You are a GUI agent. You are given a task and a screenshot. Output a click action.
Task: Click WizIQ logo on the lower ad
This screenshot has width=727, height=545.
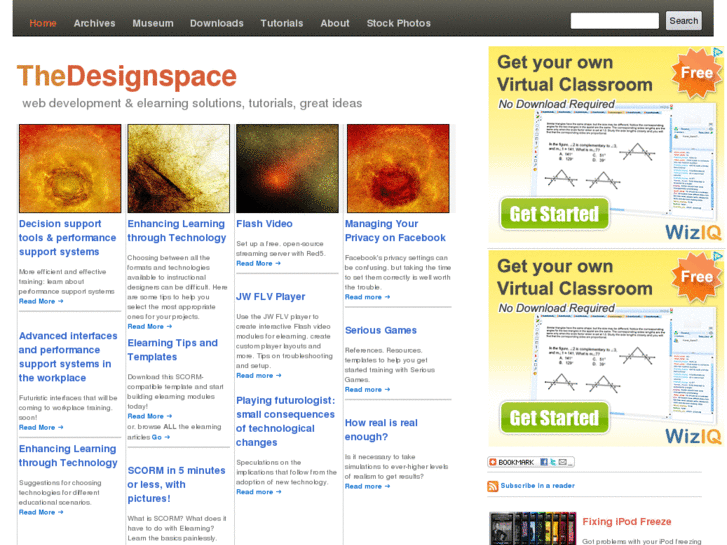pyautogui.click(x=693, y=436)
